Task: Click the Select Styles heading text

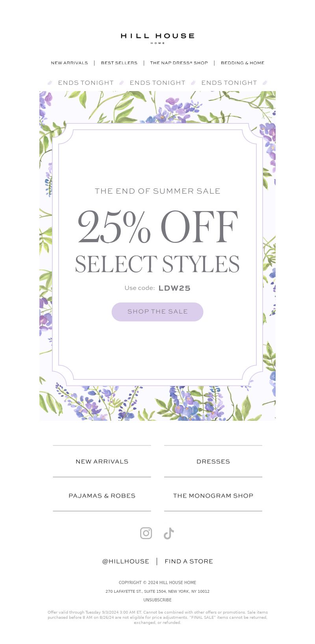Action: [x=157, y=264]
